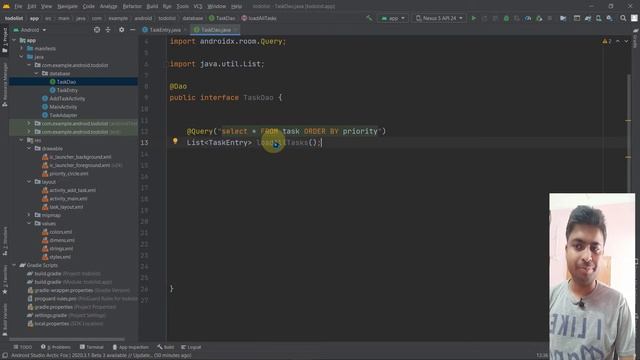Open the Android view selector dropdown
Viewport: 640px width, 360px height.
coord(30,30)
